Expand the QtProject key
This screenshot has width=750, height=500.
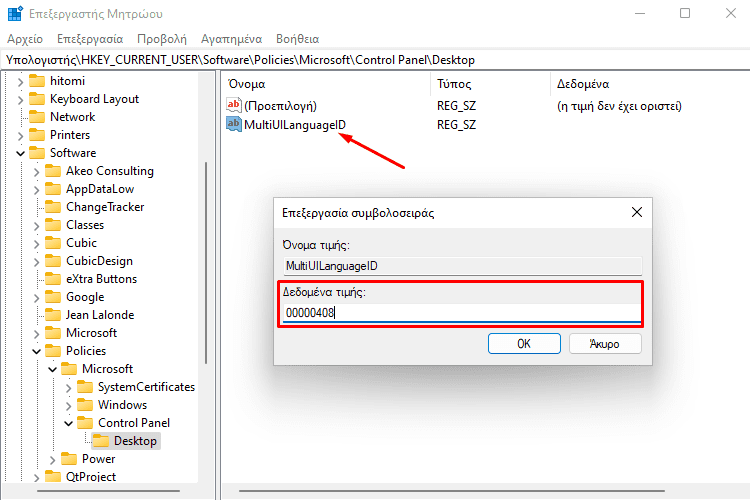coord(36,478)
